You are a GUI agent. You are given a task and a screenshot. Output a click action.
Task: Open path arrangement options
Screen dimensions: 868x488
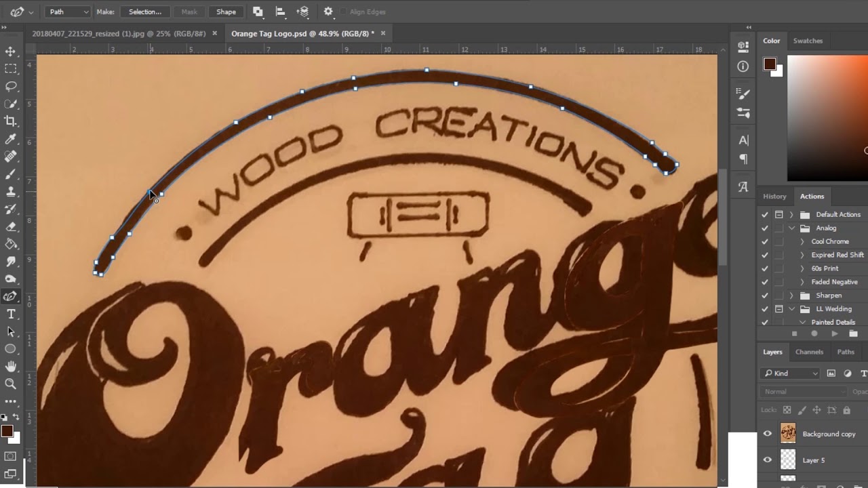click(303, 12)
